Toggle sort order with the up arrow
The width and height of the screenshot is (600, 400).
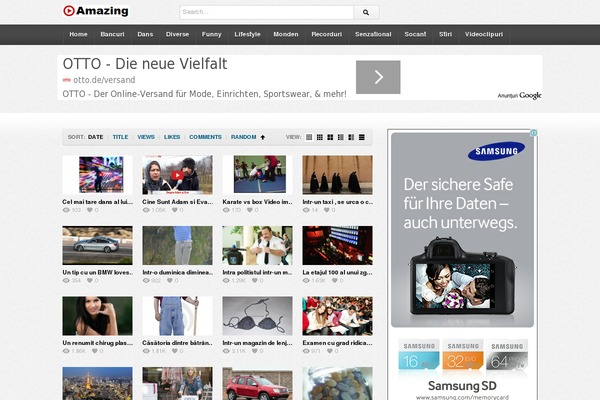tap(262, 137)
